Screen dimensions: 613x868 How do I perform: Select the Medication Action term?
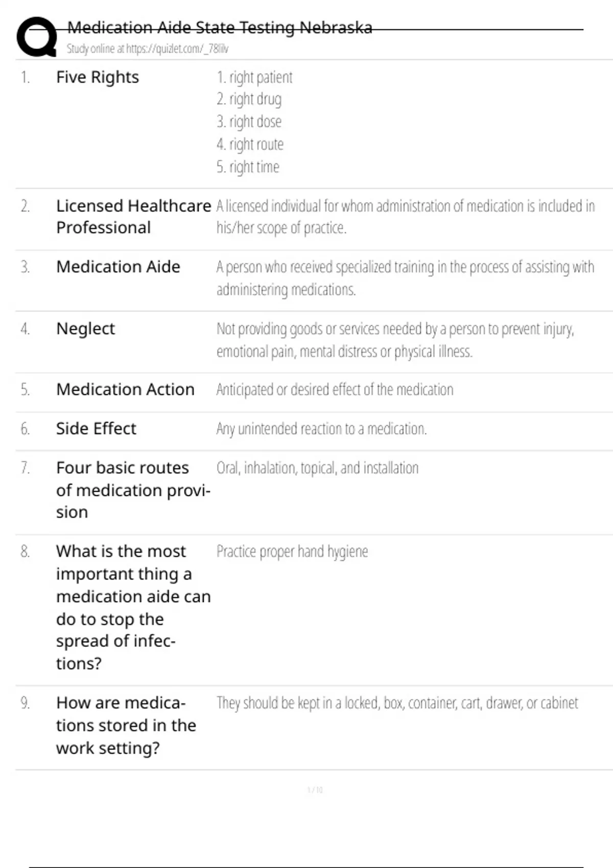point(125,390)
